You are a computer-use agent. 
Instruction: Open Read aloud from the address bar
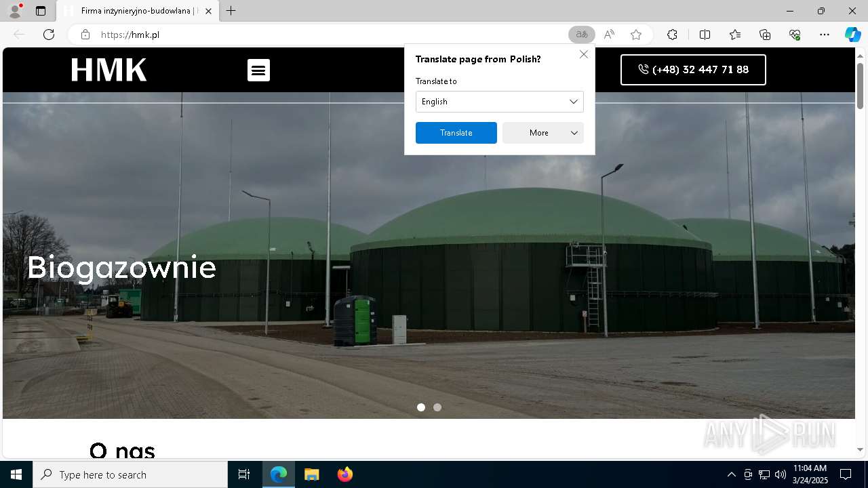click(609, 35)
